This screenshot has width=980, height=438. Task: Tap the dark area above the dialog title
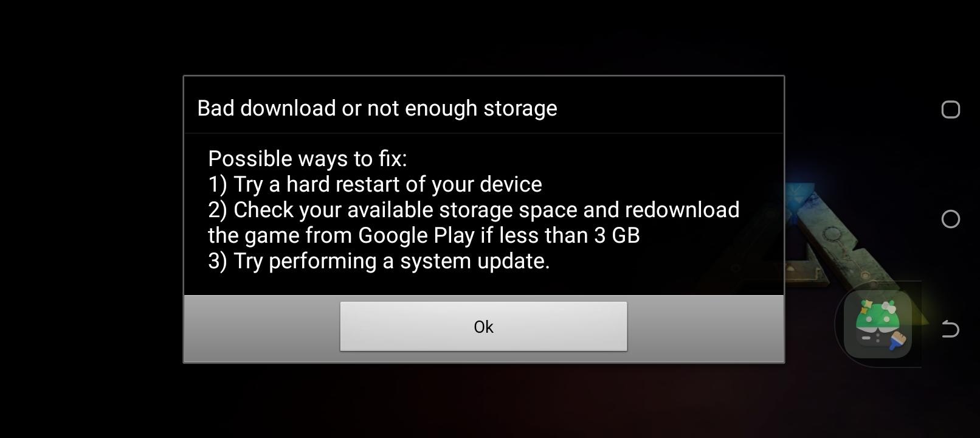coord(483,36)
